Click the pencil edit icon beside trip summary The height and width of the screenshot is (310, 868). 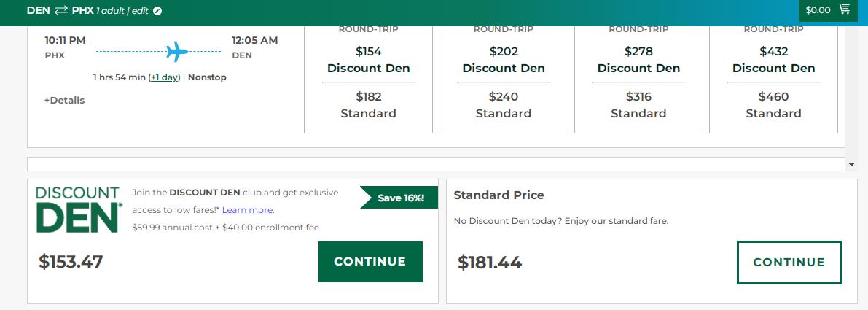[x=158, y=11]
